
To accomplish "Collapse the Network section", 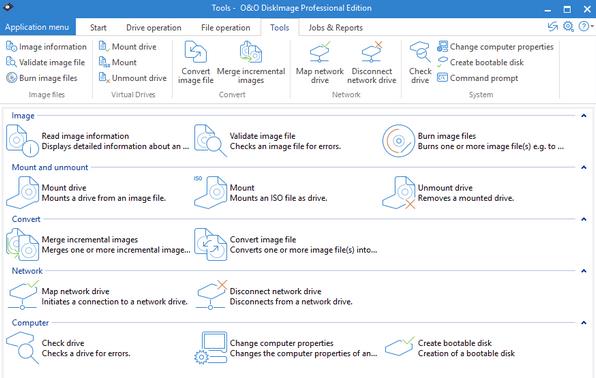I will [x=584, y=271].
